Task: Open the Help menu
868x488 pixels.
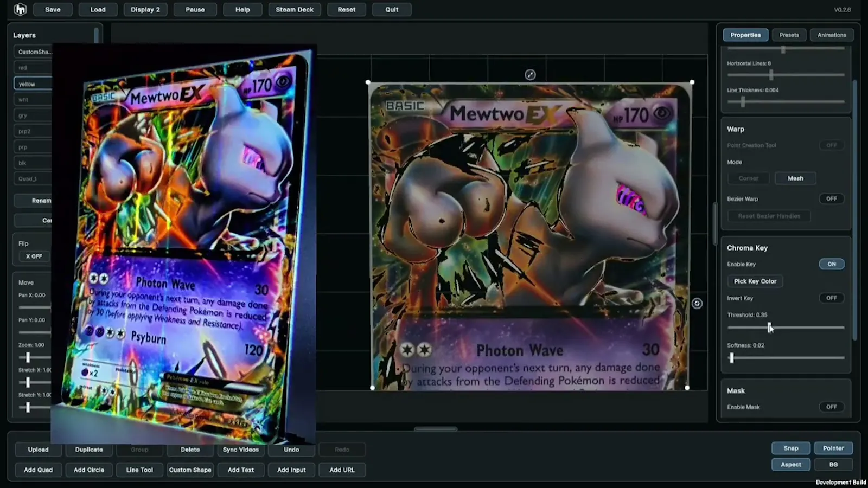Action: (x=242, y=10)
